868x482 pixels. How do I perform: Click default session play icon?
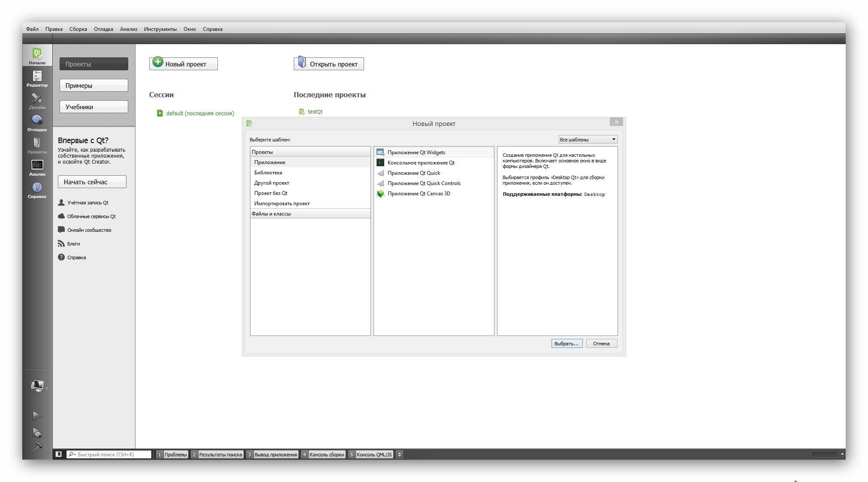160,113
